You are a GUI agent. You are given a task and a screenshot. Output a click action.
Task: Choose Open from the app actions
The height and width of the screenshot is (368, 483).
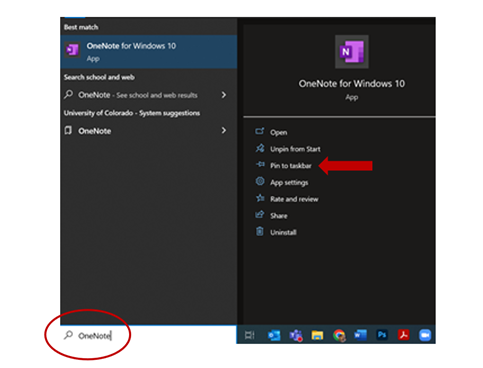tap(278, 132)
